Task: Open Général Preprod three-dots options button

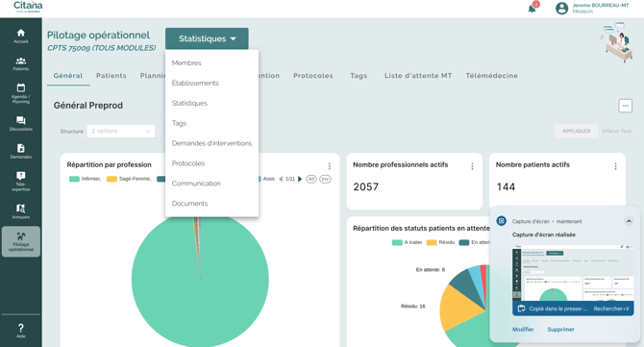Action: pos(625,106)
